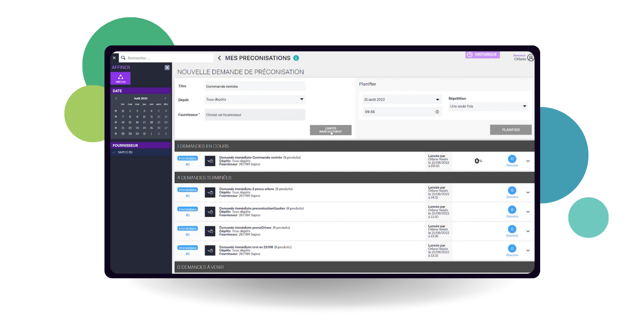Select the week row starting on 14

pos(116,122)
